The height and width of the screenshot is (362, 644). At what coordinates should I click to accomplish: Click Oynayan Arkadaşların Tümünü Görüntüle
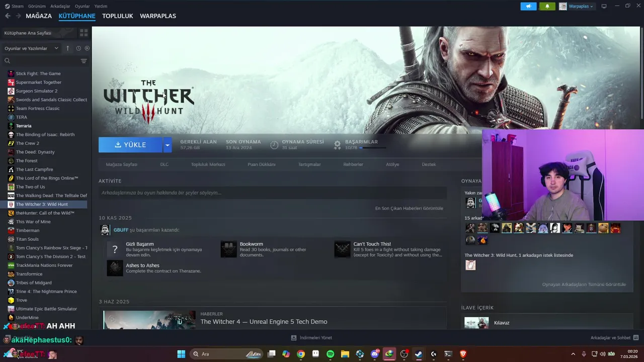click(584, 285)
